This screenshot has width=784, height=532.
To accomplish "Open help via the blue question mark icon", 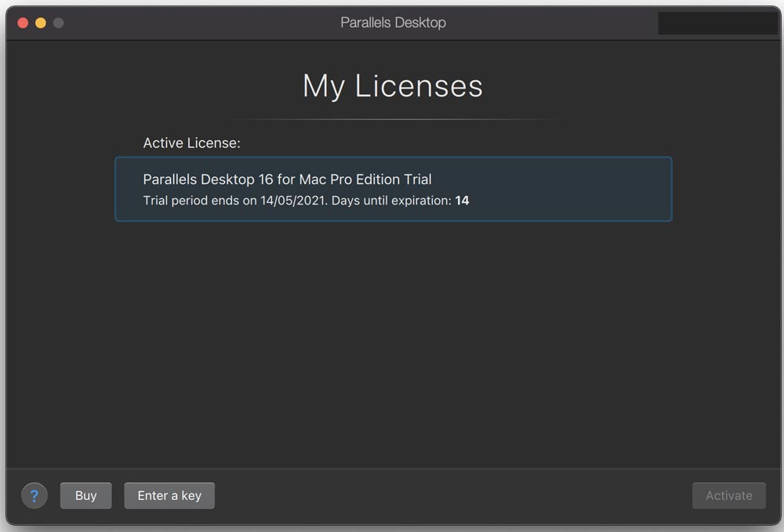I will [x=34, y=495].
